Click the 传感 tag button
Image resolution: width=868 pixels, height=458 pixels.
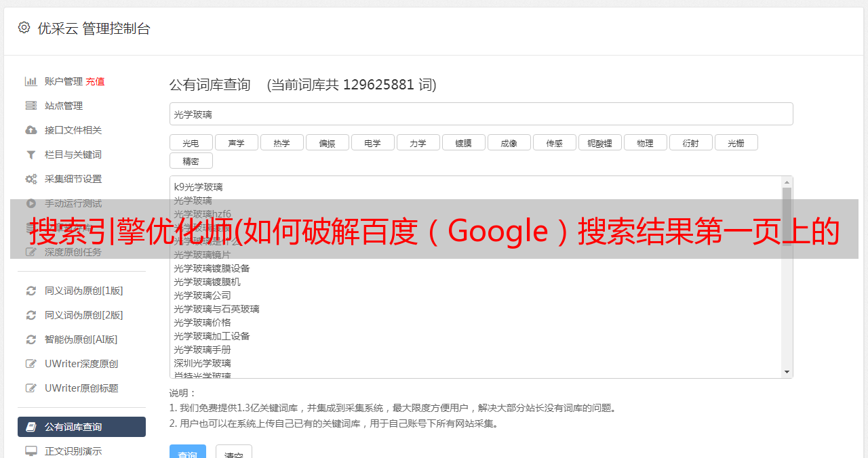coord(554,142)
